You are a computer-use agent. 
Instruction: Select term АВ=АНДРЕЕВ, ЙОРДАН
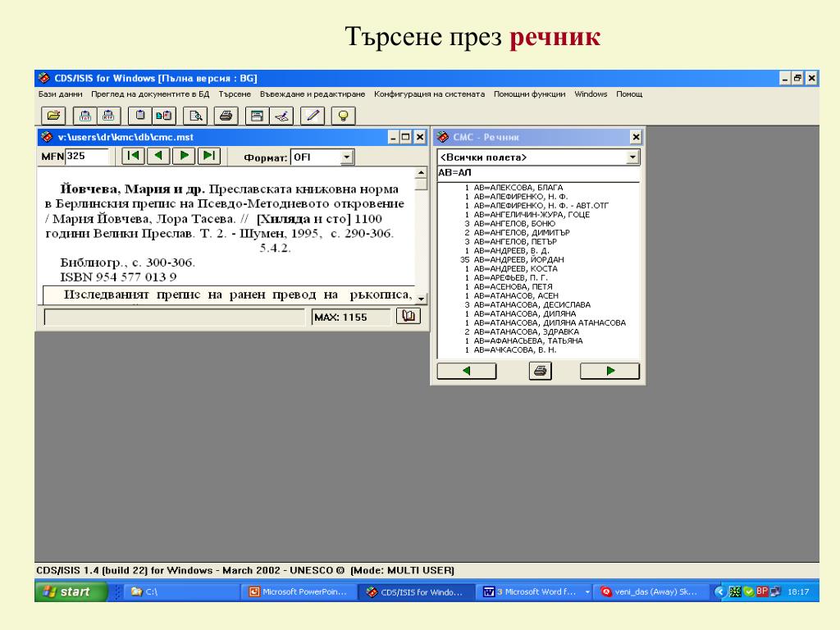518,260
